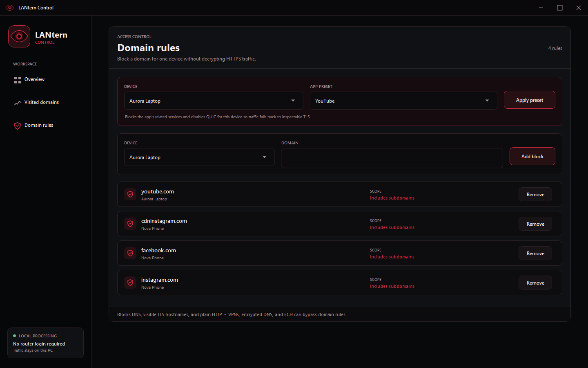Click 'Includes subdomains' on the youtube.com row
Viewport: 588px width, 368px height.
tap(392, 198)
